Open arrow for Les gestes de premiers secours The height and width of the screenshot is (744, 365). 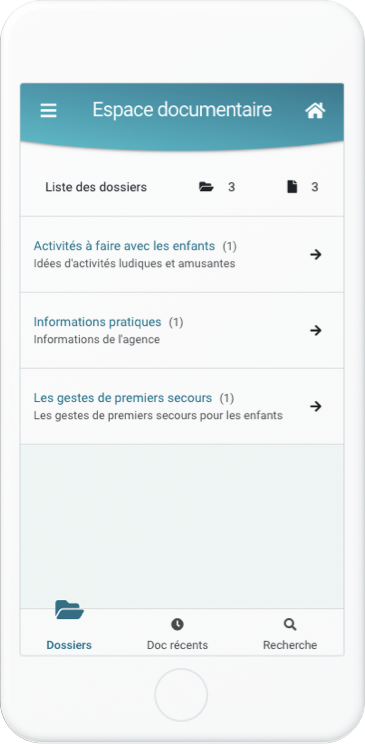(x=316, y=407)
